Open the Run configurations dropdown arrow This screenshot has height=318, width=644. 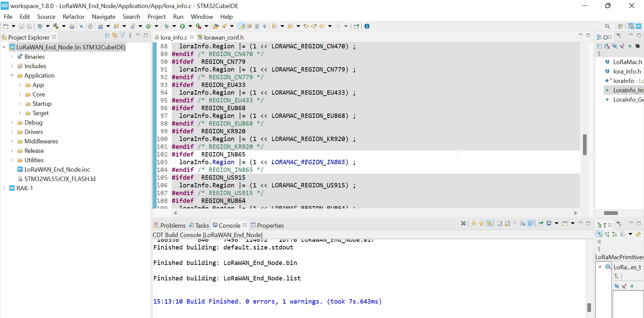(190, 26)
